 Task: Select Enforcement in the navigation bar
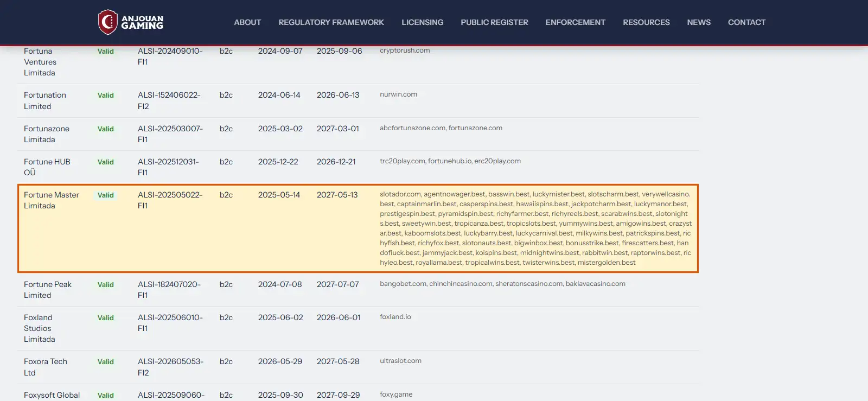point(575,22)
